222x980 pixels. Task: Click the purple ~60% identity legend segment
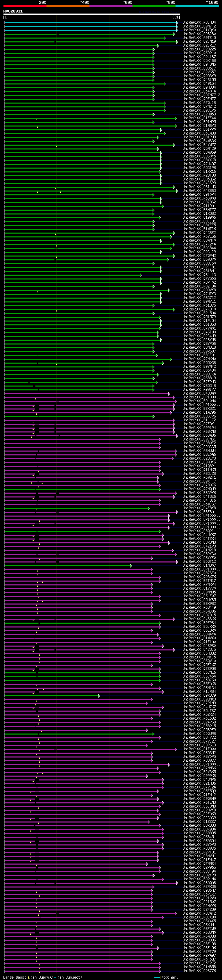pyautogui.click(x=111, y=6)
